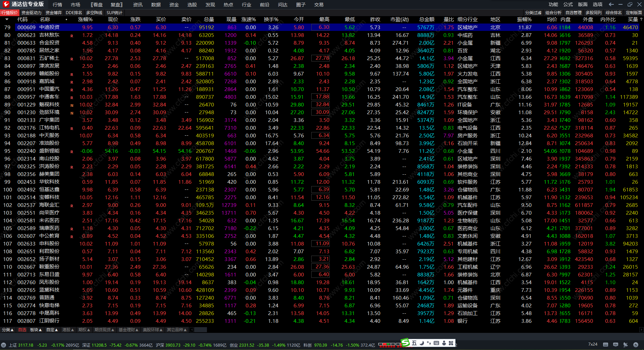Click the monitor chart icon in status bar

[x=615, y=345]
